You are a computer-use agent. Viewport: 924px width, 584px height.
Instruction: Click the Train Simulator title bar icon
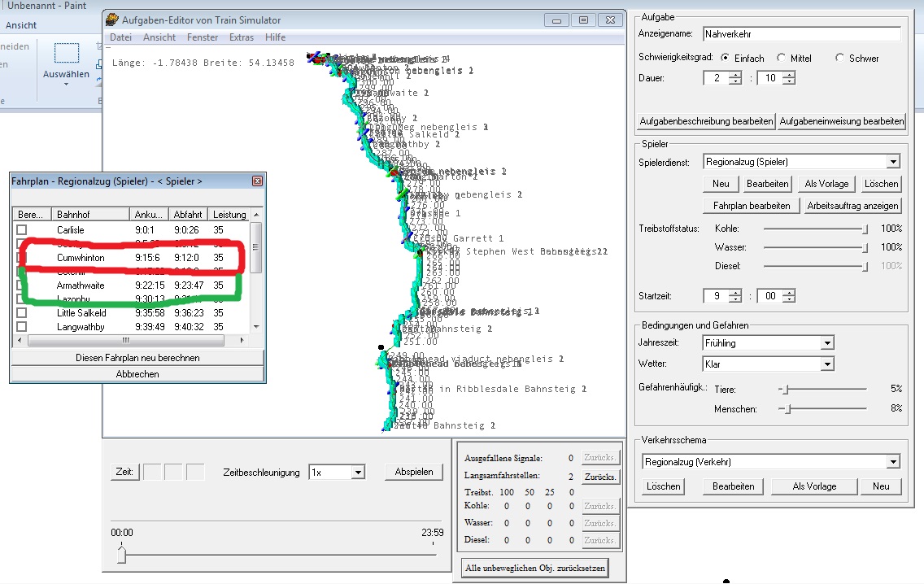112,20
